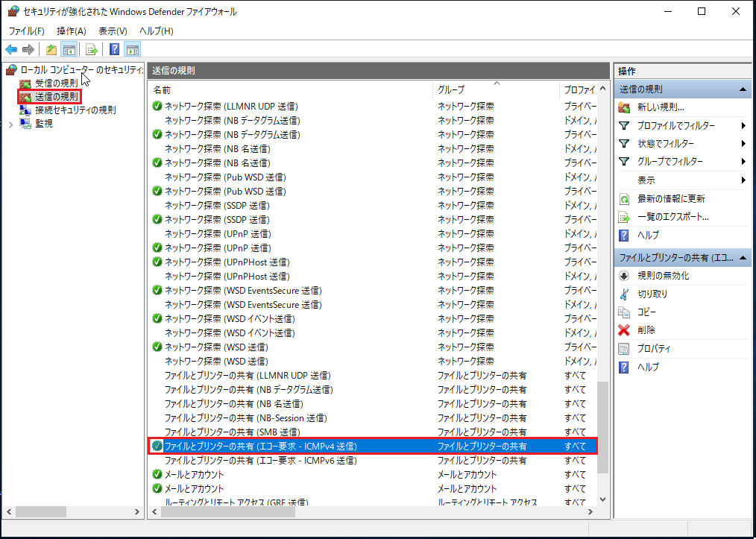Click 状態でフィルター action
The width and height of the screenshot is (756, 539).
[x=666, y=144]
